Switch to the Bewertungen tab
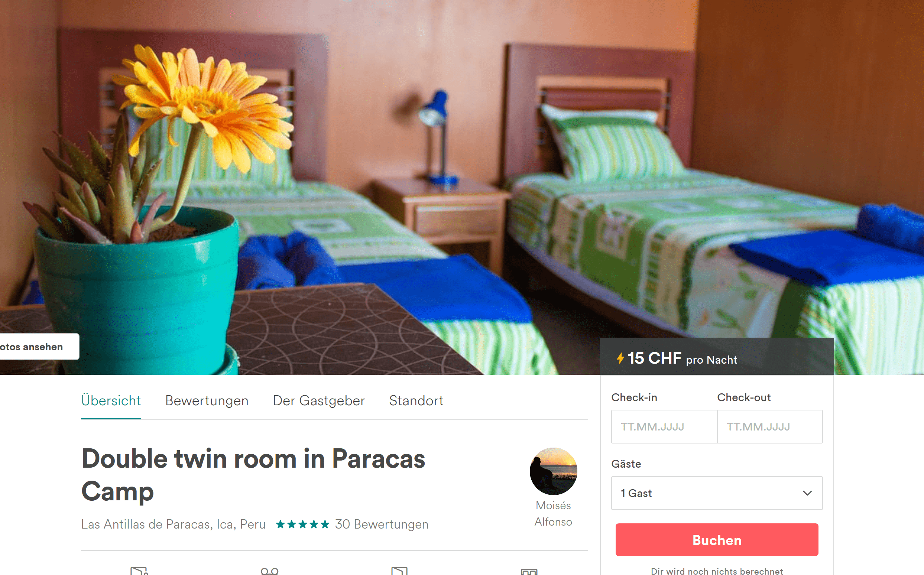The height and width of the screenshot is (575, 924). 207,400
